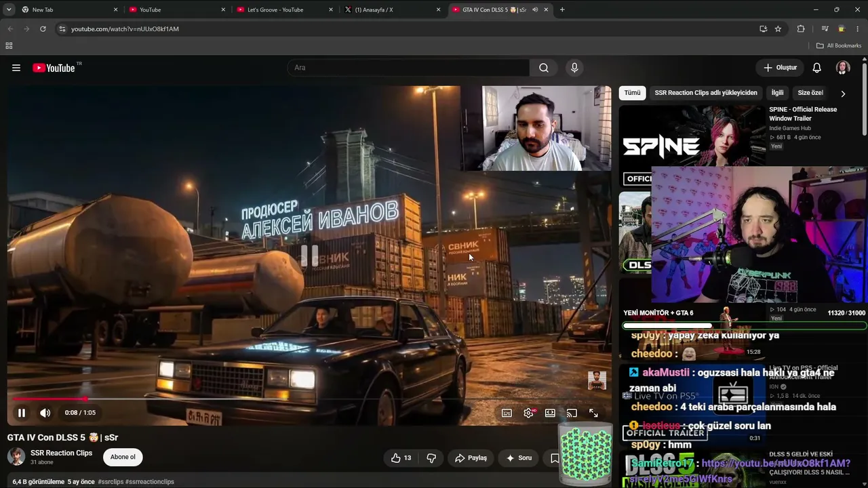Select the İlgili filter chip
This screenshot has width=868, height=488.
tap(777, 93)
